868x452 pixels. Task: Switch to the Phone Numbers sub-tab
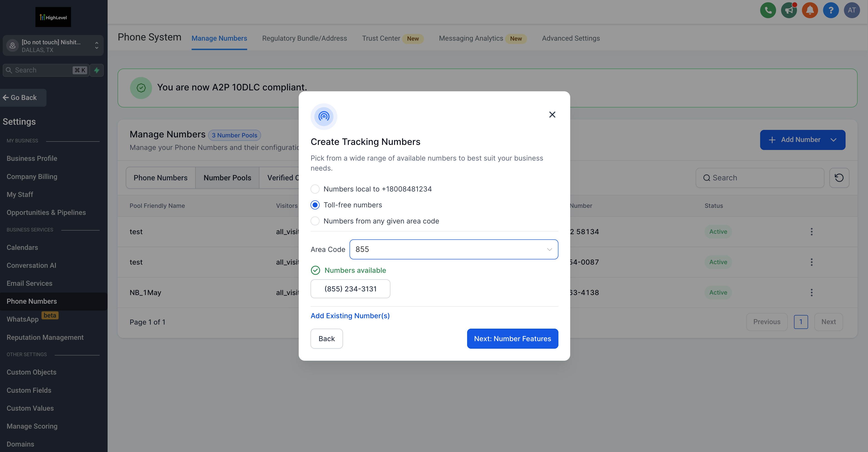click(x=160, y=178)
